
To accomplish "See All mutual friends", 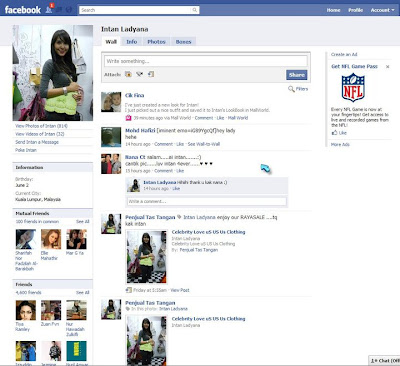I will pyautogui.click(x=82, y=221).
